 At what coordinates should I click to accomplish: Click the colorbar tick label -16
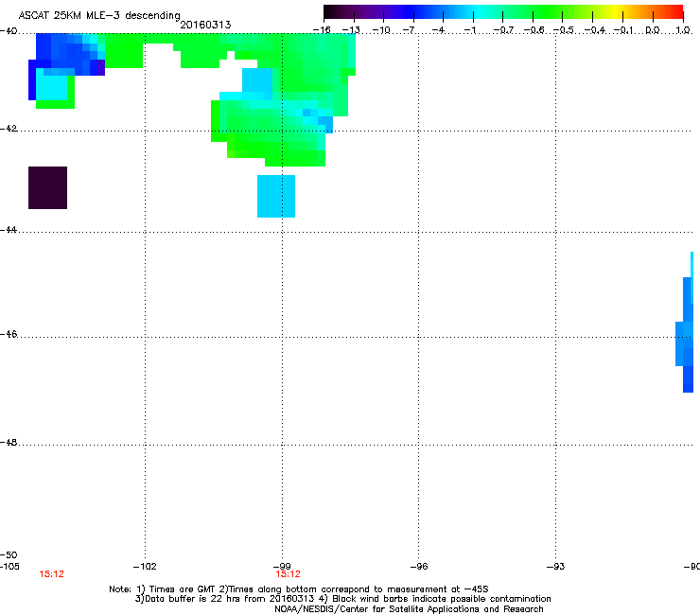click(322, 30)
